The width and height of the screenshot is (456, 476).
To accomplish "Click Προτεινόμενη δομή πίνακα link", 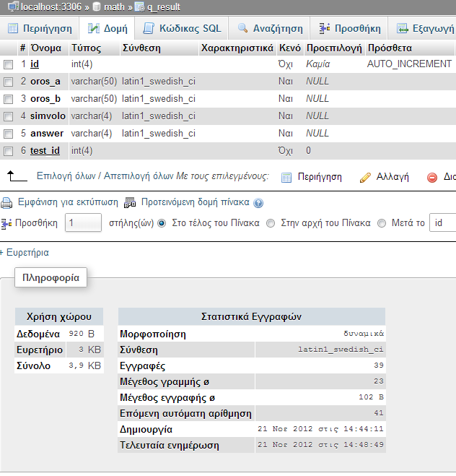I will pyautogui.click(x=196, y=202).
